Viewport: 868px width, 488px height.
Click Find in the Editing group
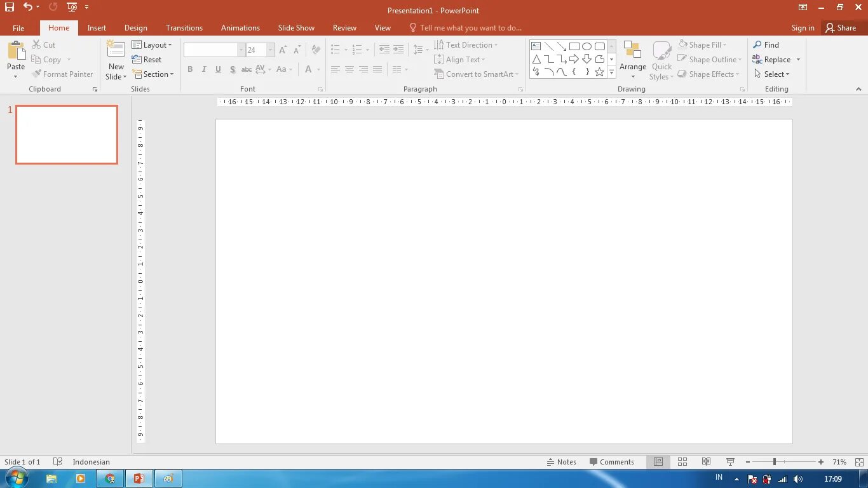[766, 45]
